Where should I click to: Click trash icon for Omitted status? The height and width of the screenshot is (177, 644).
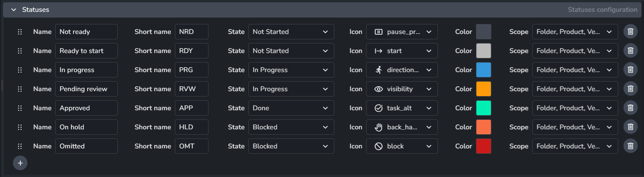tap(630, 146)
